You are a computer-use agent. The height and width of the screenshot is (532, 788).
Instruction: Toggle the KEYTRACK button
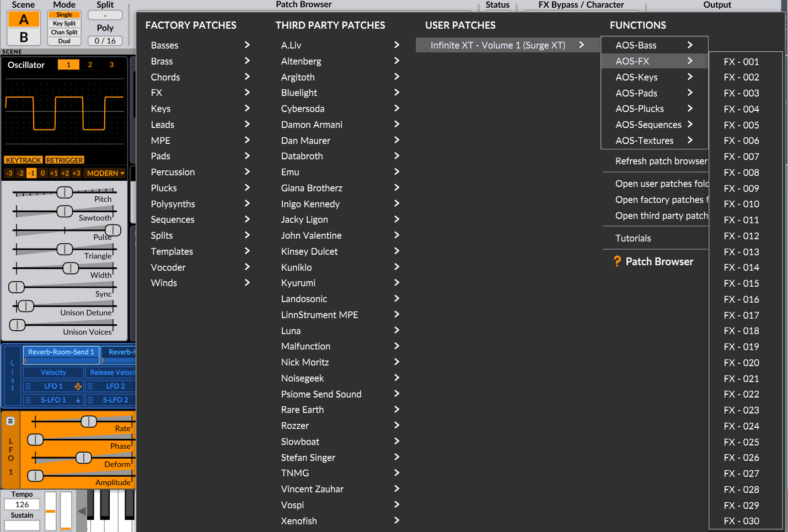[23, 160]
